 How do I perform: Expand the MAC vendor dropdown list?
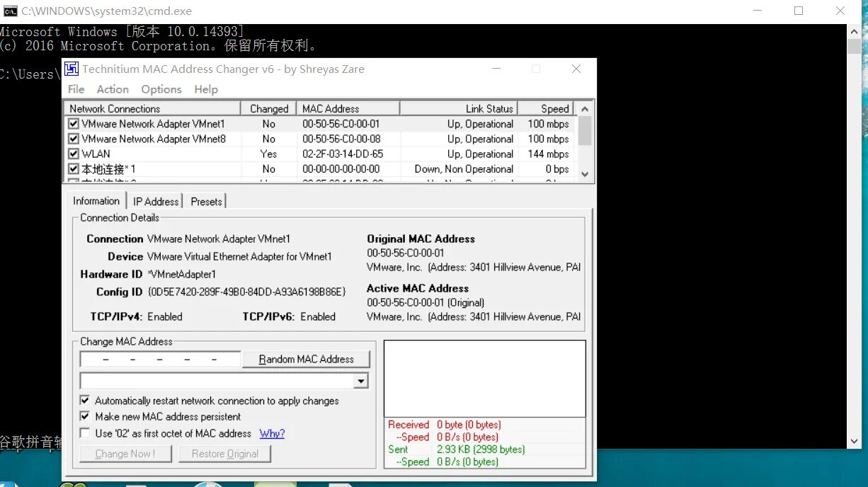point(361,382)
